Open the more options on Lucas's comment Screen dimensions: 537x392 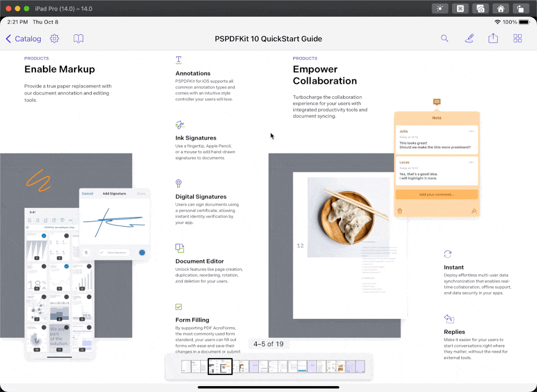tap(471, 162)
